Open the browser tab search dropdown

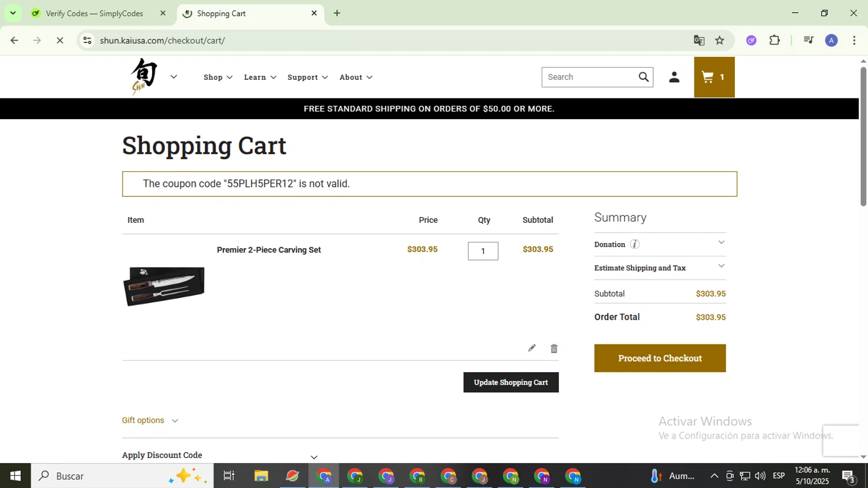[13, 13]
